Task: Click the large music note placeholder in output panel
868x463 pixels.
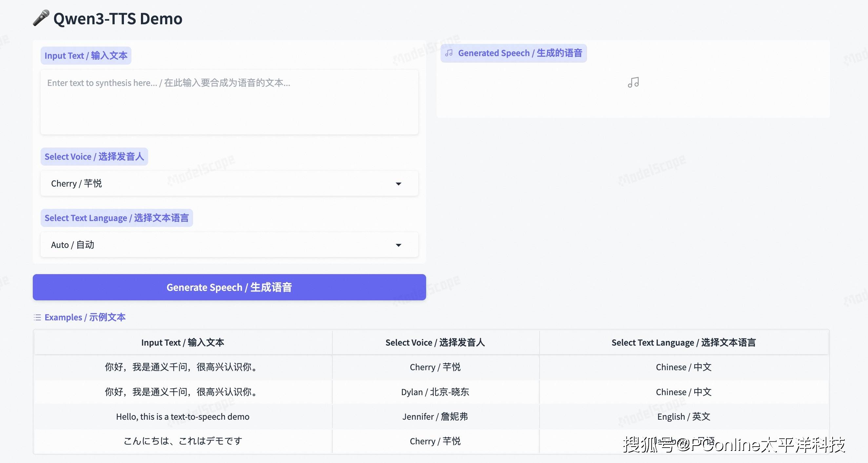Action: click(633, 83)
